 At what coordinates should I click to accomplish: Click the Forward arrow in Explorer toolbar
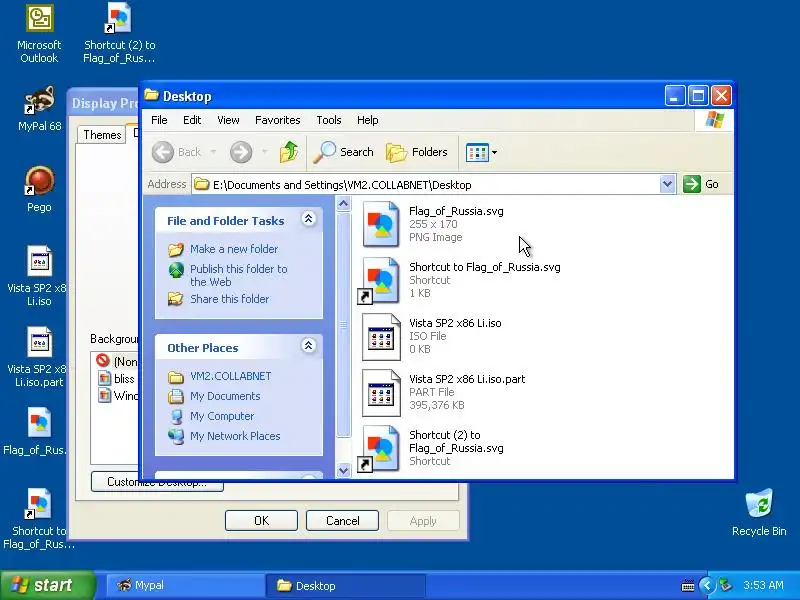point(241,152)
